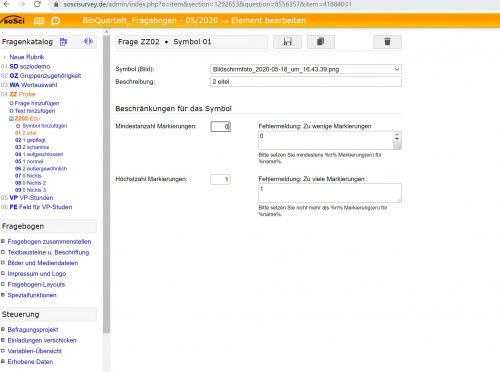Image resolution: width=500 pixels, height=372 pixels.
Task: Open Befragungsprojekt
Action: [x=33, y=330]
